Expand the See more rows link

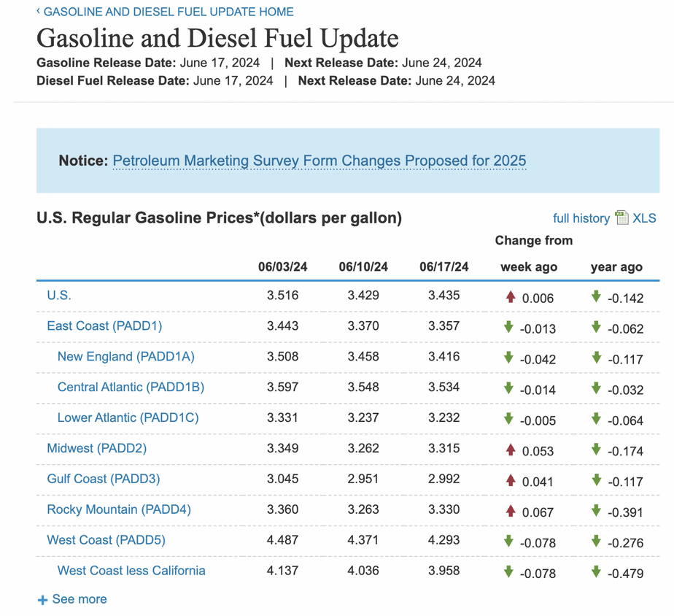click(x=80, y=599)
